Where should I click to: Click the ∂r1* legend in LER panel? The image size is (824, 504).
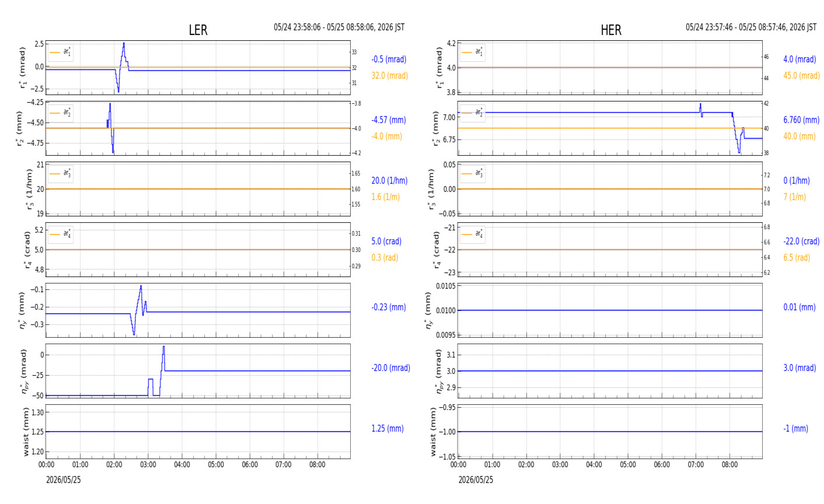coord(61,52)
